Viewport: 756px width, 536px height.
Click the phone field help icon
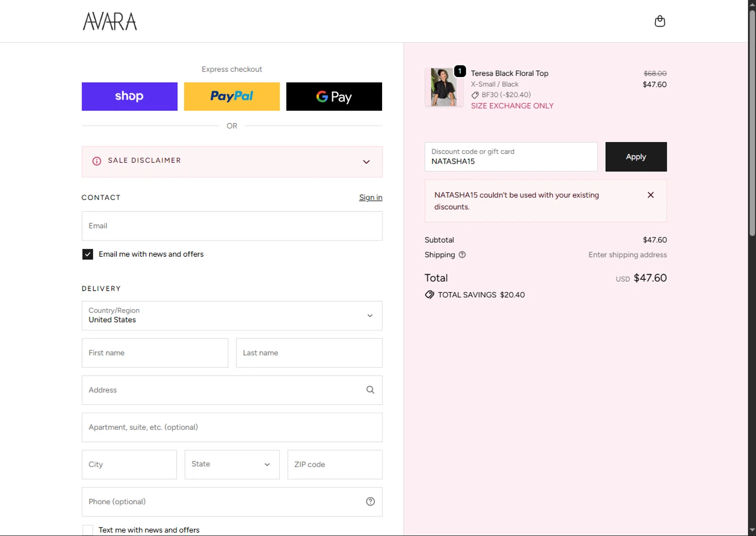pyautogui.click(x=370, y=502)
